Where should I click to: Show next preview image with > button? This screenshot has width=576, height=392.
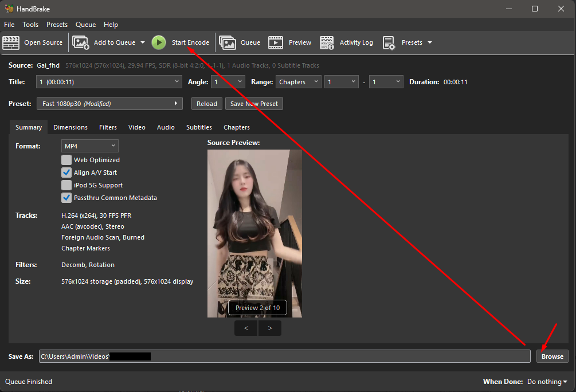[x=269, y=328]
